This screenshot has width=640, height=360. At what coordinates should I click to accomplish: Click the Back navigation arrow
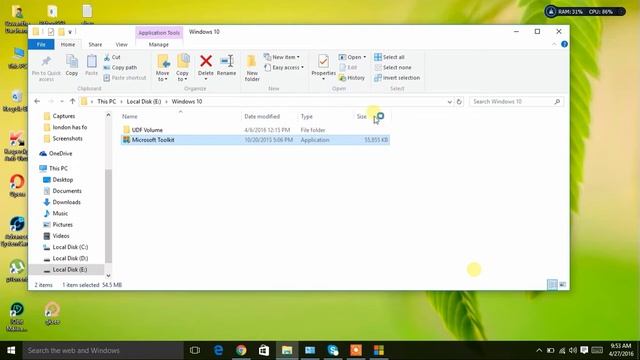click(37, 101)
